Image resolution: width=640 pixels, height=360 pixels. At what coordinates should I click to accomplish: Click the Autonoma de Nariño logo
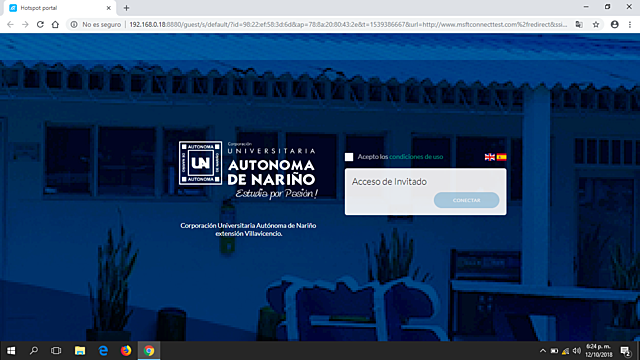248,170
